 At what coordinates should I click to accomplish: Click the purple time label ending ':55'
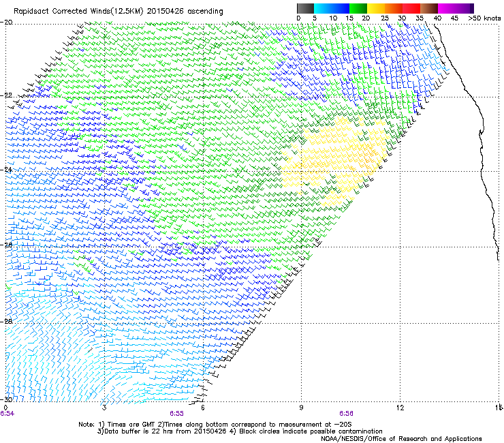pyautogui.click(x=177, y=414)
